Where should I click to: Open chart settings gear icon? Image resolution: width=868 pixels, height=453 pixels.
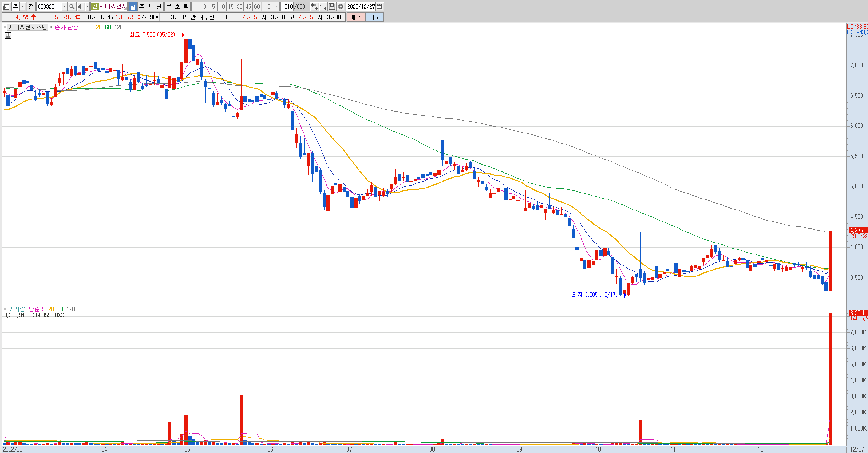341,6
